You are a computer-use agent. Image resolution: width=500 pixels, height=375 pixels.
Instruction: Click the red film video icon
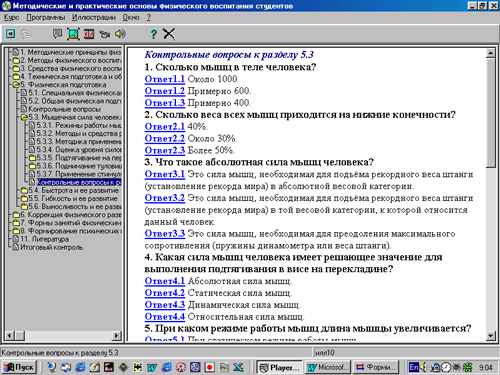(89, 34)
